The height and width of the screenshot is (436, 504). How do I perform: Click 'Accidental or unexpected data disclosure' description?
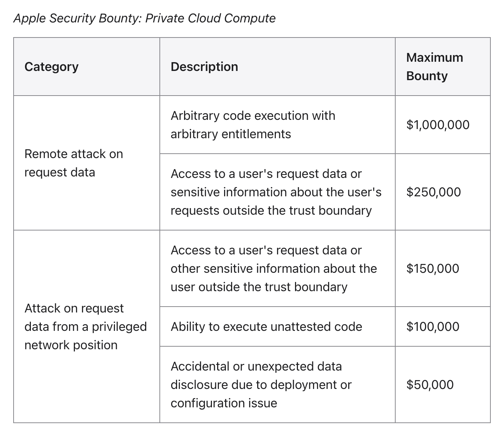[261, 385]
